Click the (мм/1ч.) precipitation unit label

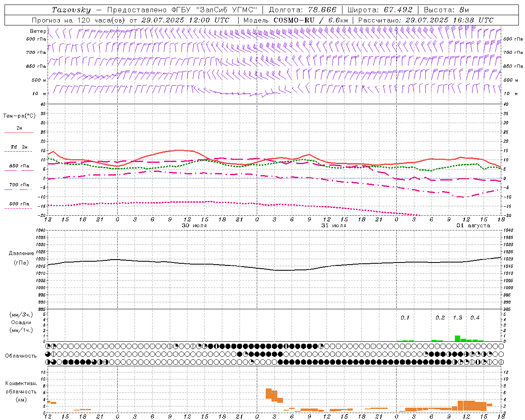tap(21, 330)
